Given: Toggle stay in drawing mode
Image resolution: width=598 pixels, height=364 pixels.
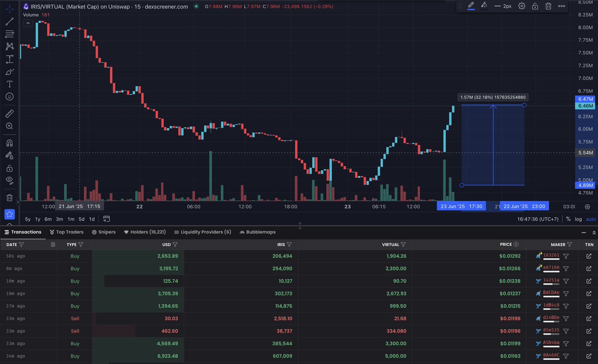Looking at the screenshot, I should point(9,155).
